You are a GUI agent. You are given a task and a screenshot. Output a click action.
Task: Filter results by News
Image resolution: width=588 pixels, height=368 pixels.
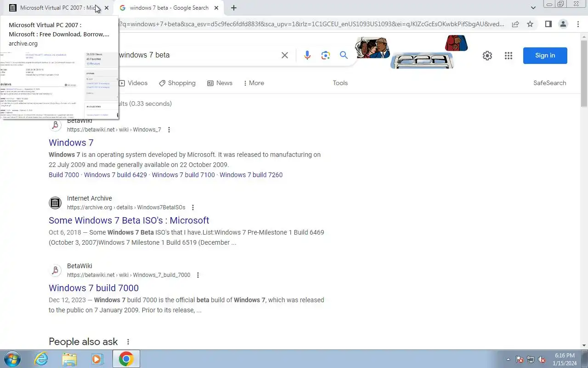pos(220,83)
